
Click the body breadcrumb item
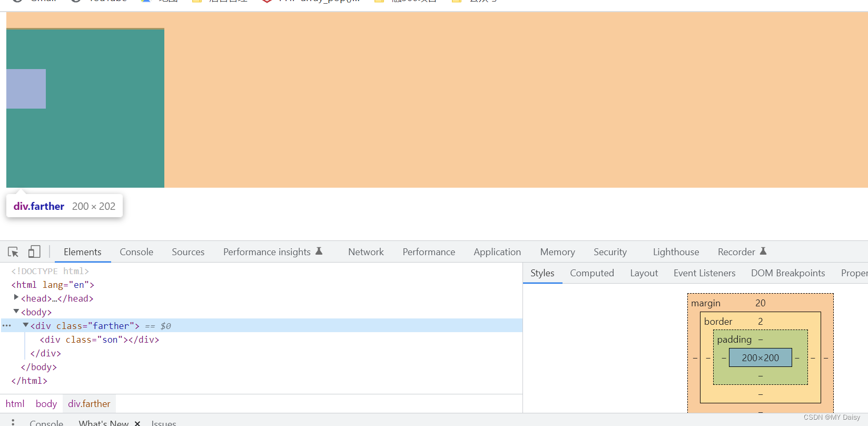(x=46, y=404)
